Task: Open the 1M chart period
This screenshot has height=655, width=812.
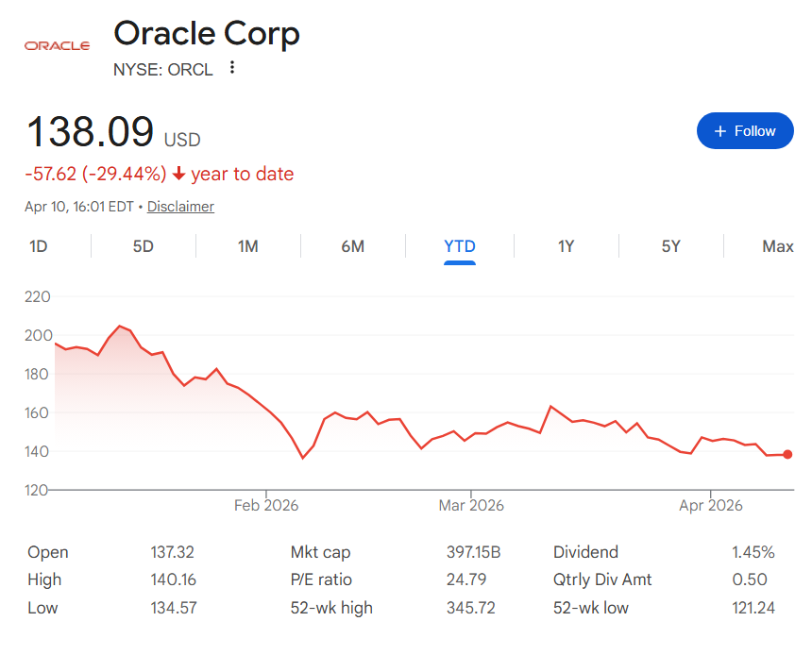Action: tap(248, 246)
